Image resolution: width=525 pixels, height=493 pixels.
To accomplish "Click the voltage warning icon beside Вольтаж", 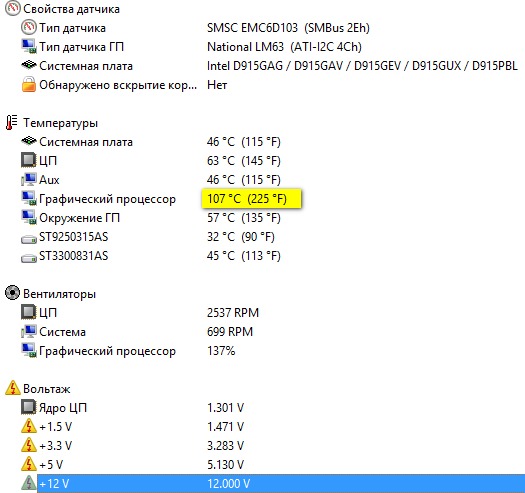I will click(13, 388).
